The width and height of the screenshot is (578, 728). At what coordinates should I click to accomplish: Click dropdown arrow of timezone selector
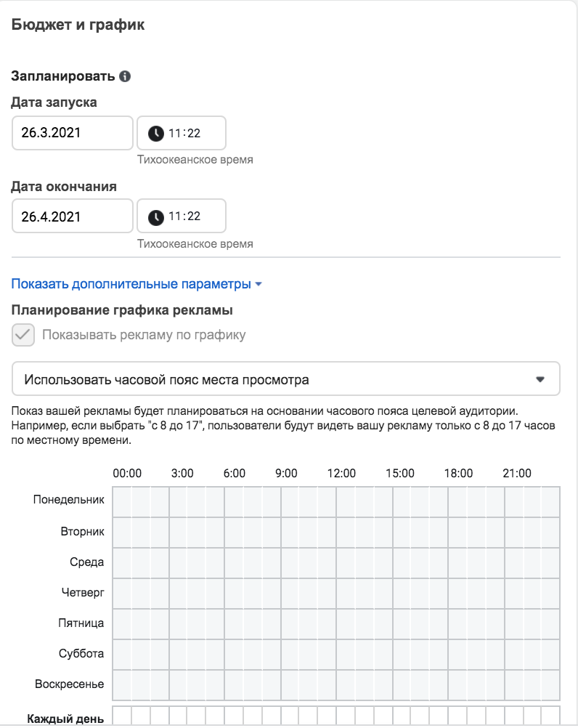pos(540,379)
